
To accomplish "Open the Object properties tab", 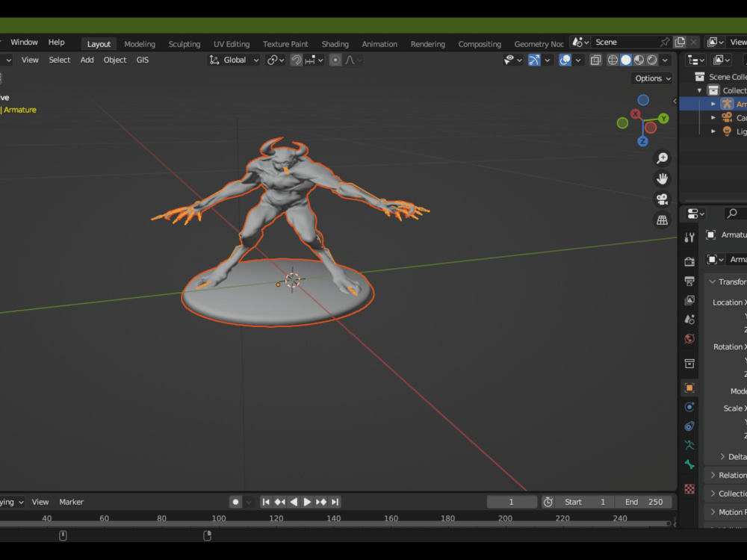I will click(x=689, y=388).
